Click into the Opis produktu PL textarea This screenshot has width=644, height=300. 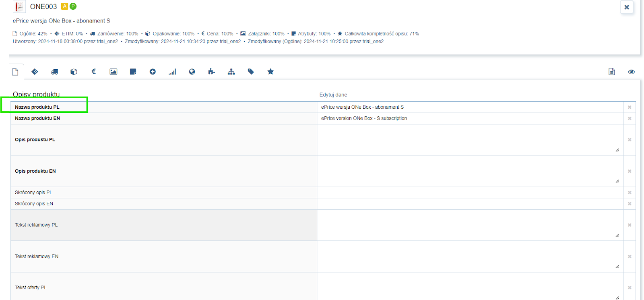click(470, 140)
